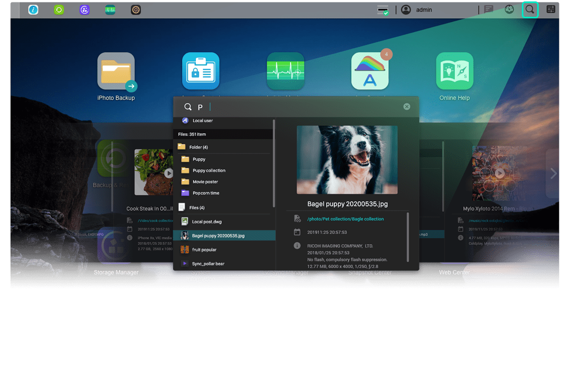The height and width of the screenshot is (392, 565).
Task: Click the /Video/cook collection path link
Action: [x=155, y=220]
